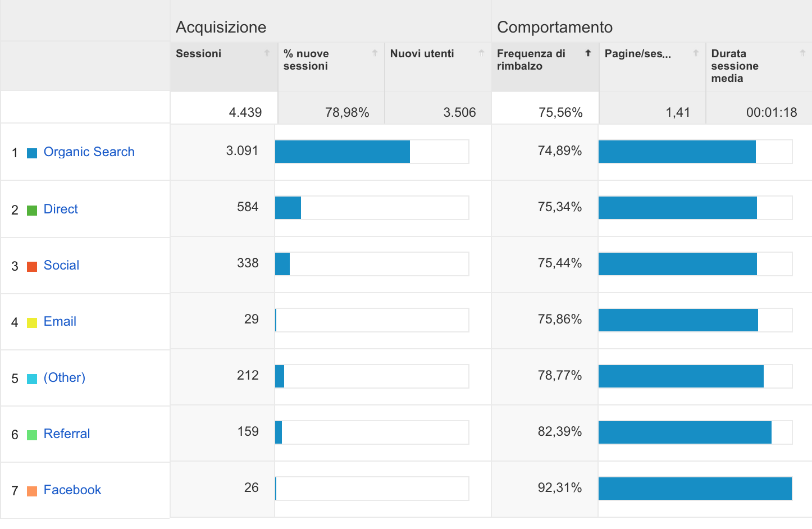Sort by Nuovi utenti arrow

tap(481, 53)
